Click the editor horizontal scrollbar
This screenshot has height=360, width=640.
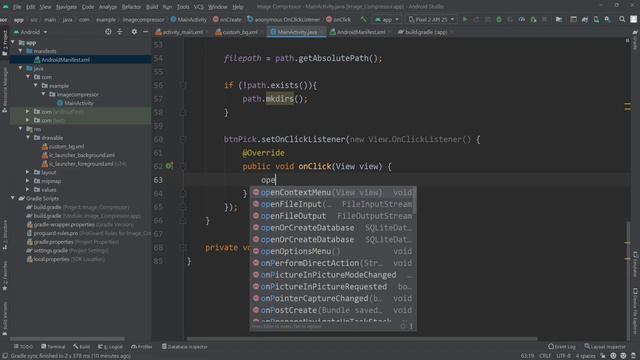click(x=362, y=338)
